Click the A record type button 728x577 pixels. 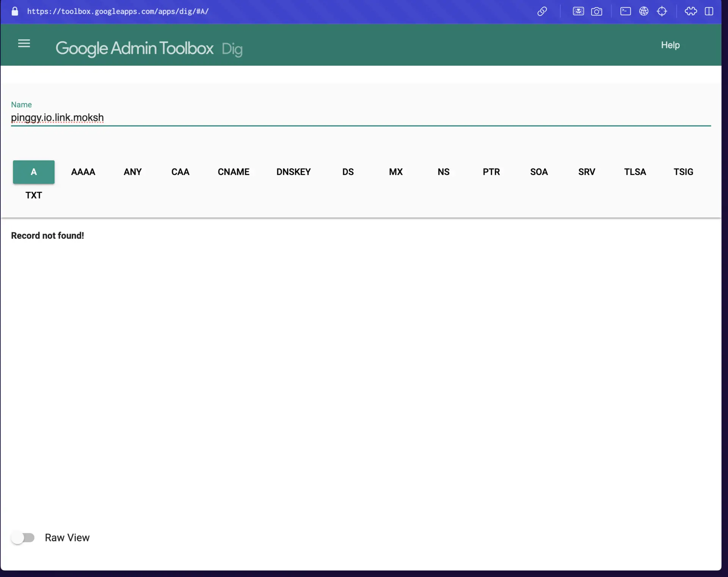[34, 171]
